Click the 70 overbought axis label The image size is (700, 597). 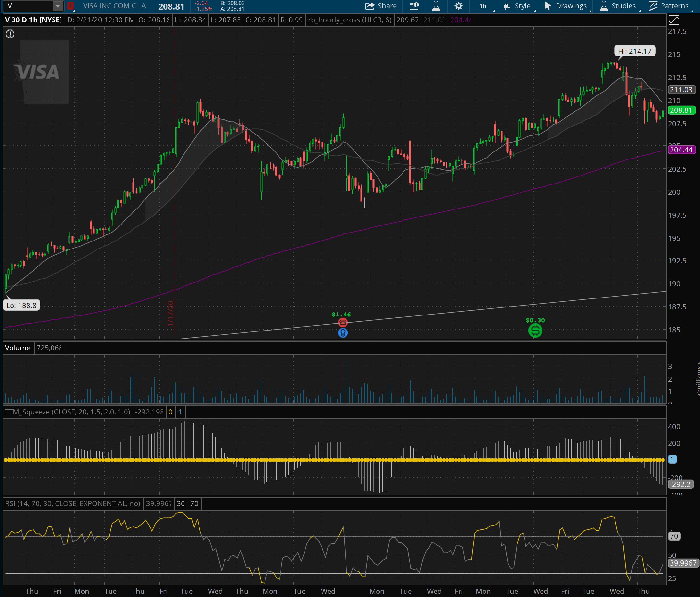tap(674, 536)
